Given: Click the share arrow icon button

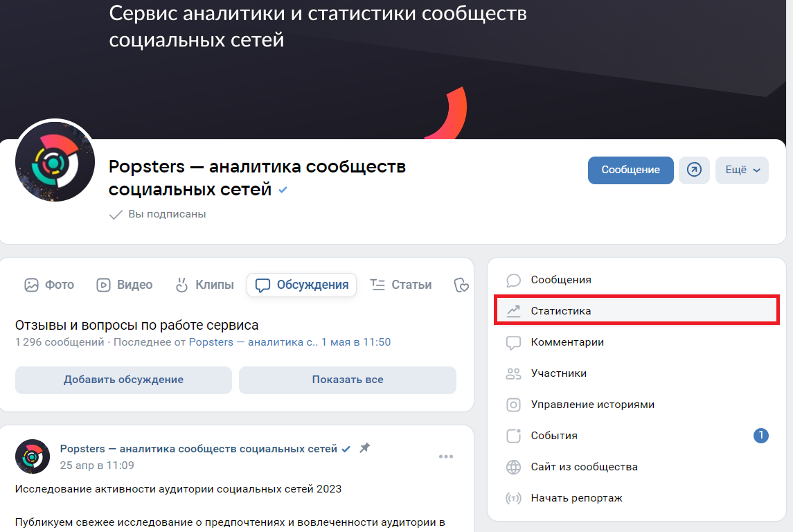Looking at the screenshot, I should [x=694, y=170].
